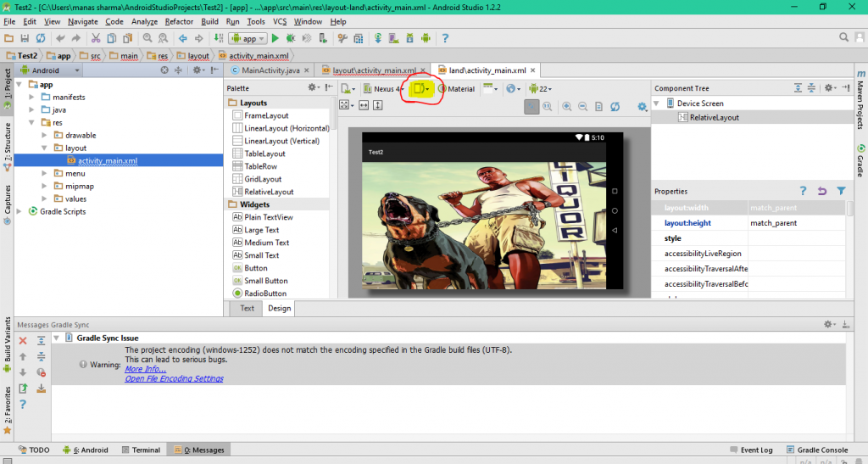Open the Gradle Console button

click(817, 450)
